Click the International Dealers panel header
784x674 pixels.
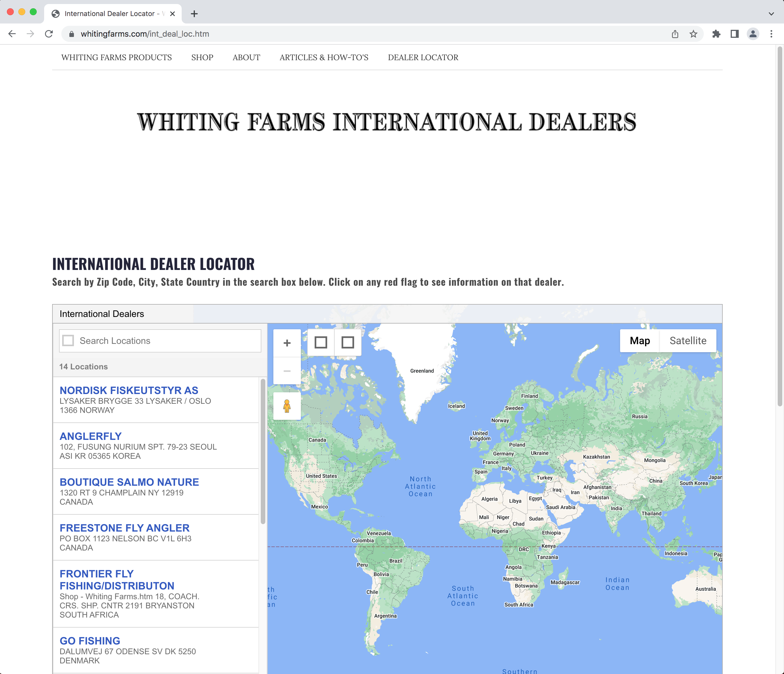[102, 314]
